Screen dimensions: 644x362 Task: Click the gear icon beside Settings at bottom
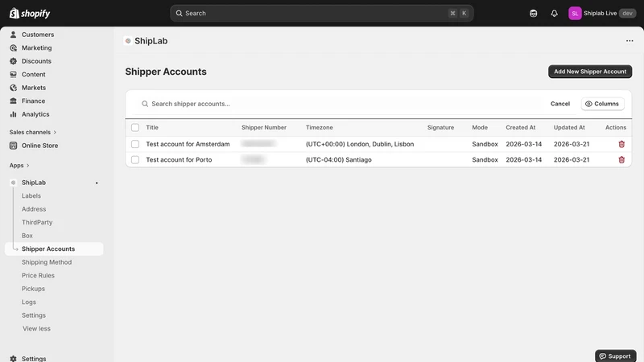coord(13,359)
